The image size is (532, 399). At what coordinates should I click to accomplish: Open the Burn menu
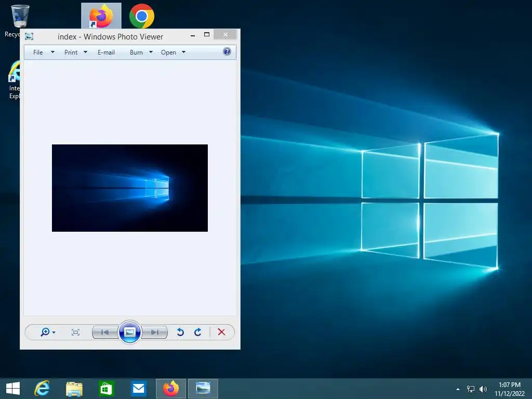(136, 52)
